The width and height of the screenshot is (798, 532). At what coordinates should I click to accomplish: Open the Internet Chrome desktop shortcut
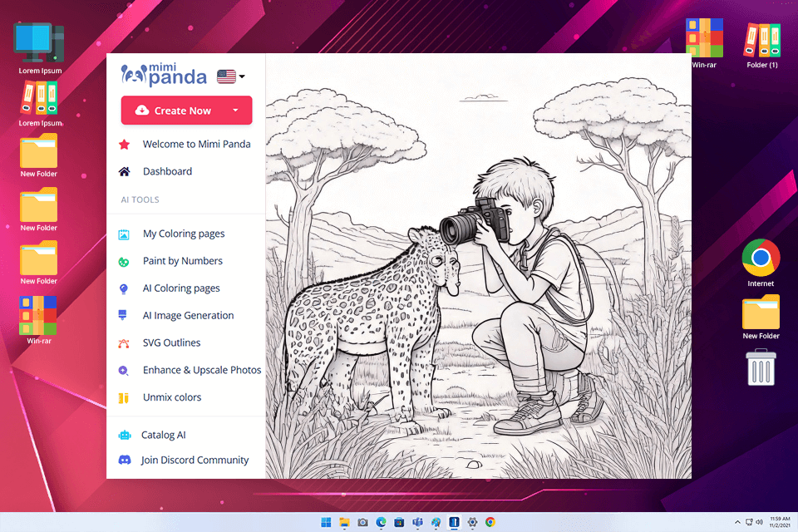point(761,264)
